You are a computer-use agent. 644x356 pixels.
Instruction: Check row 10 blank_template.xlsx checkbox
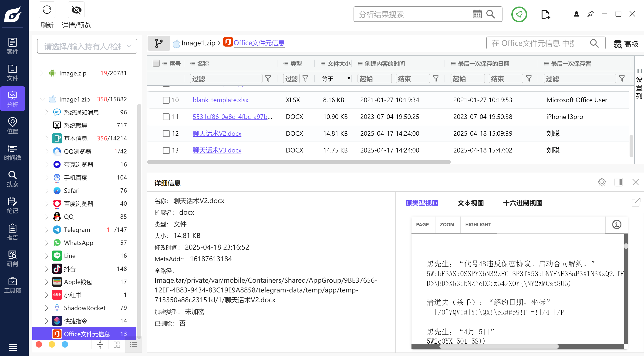point(166,100)
